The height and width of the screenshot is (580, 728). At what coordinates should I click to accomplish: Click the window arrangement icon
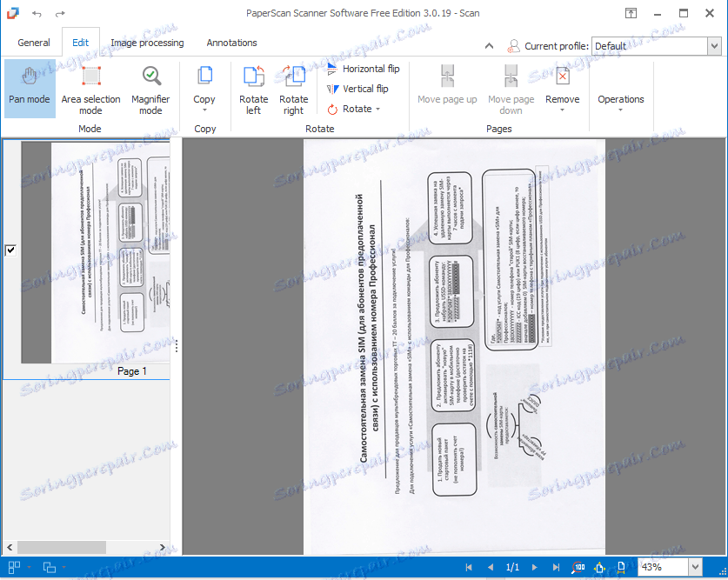pos(50,567)
